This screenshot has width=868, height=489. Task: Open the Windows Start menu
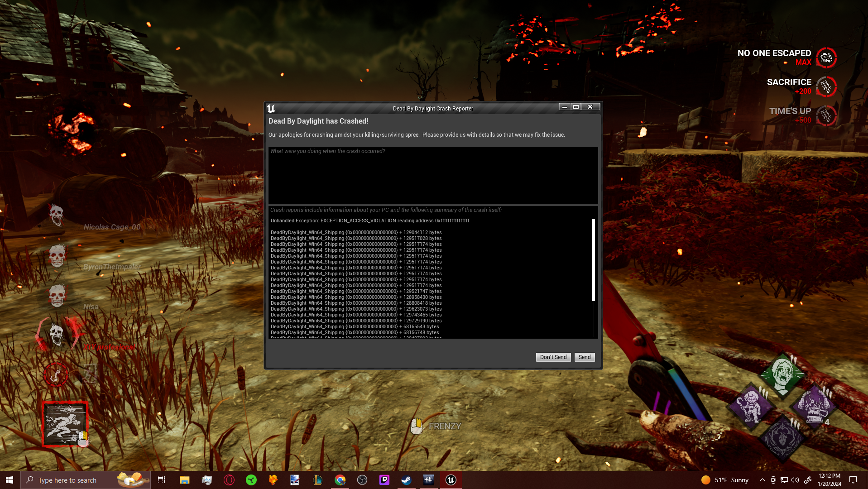click(10, 480)
